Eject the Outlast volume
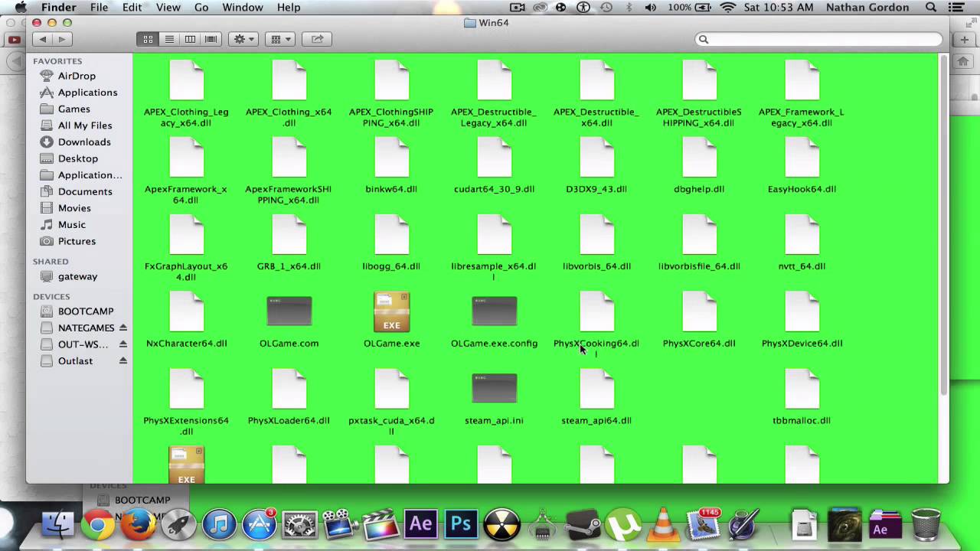 pos(123,360)
